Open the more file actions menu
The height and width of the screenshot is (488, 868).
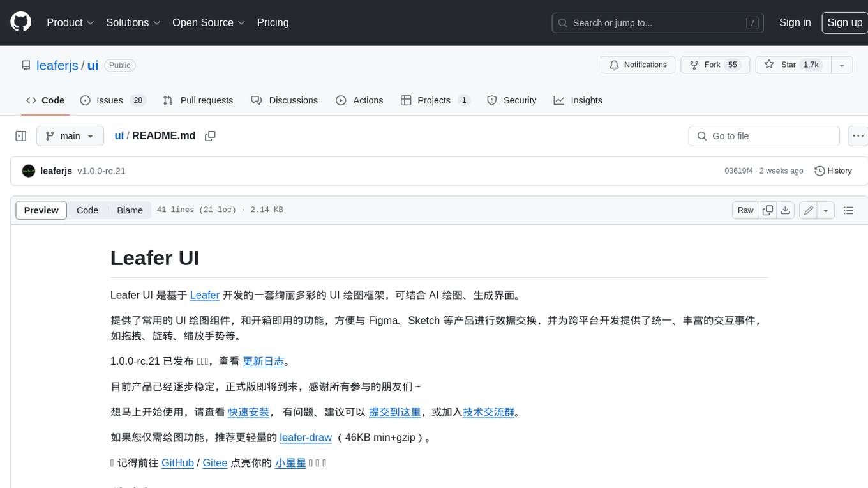(x=858, y=136)
